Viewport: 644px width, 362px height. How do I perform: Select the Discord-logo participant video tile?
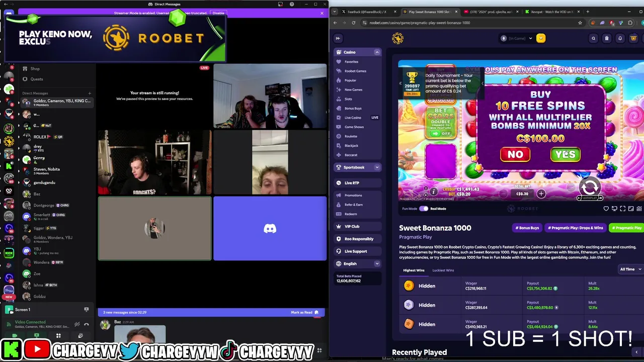pos(270,229)
